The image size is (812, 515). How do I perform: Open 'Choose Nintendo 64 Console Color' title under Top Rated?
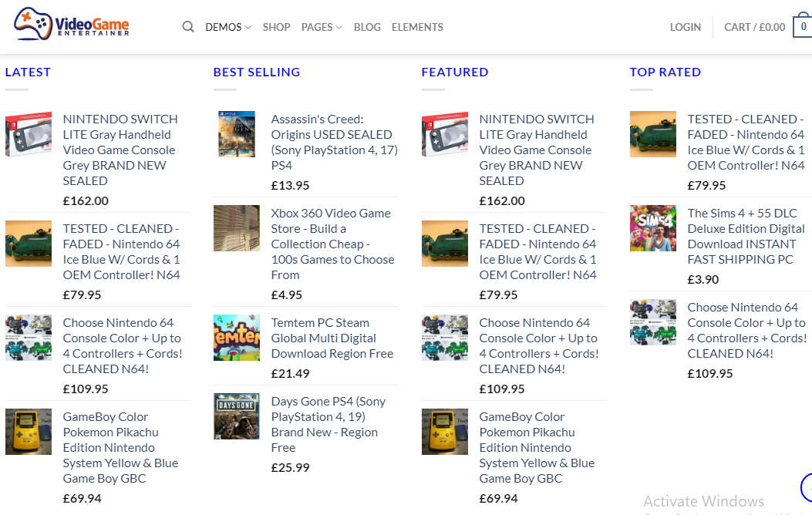(x=747, y=330)
